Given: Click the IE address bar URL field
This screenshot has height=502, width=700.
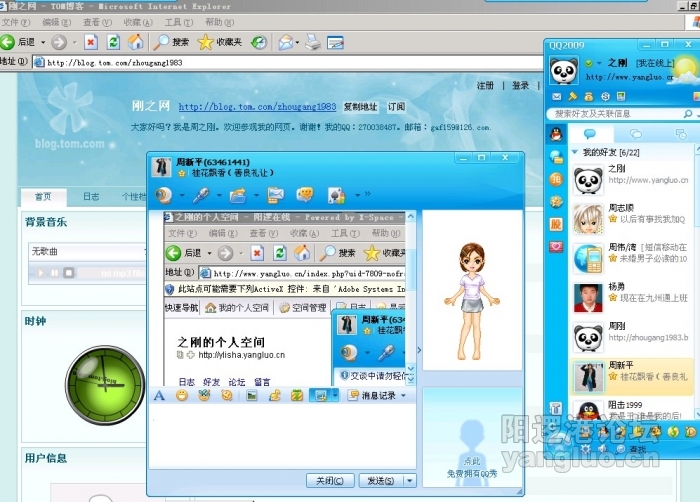Looking at the screenshot, I should coord(286,63).
